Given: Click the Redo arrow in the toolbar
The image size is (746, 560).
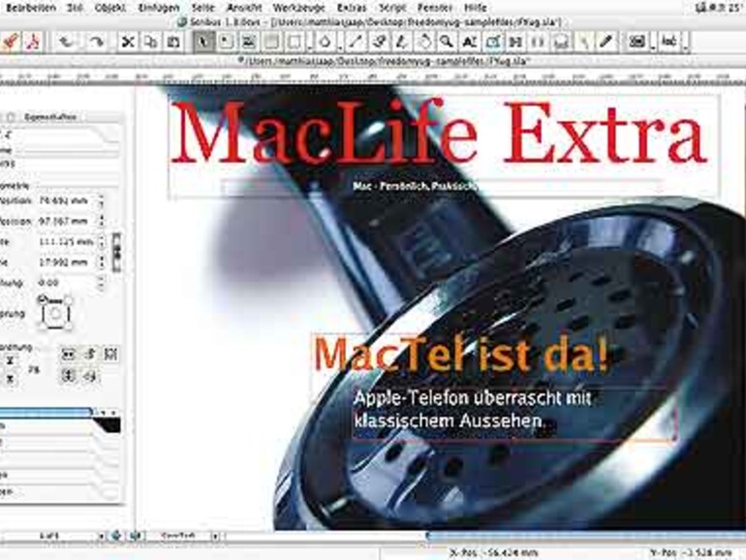Looking at the screenshot, I should coord(97,42).
